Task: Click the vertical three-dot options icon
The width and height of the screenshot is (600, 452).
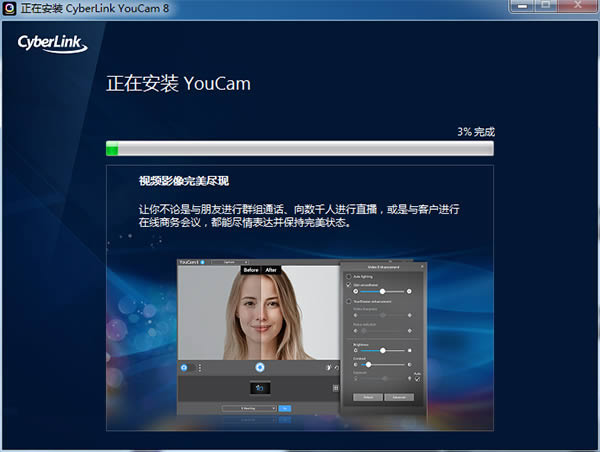Action: (200, 367)
